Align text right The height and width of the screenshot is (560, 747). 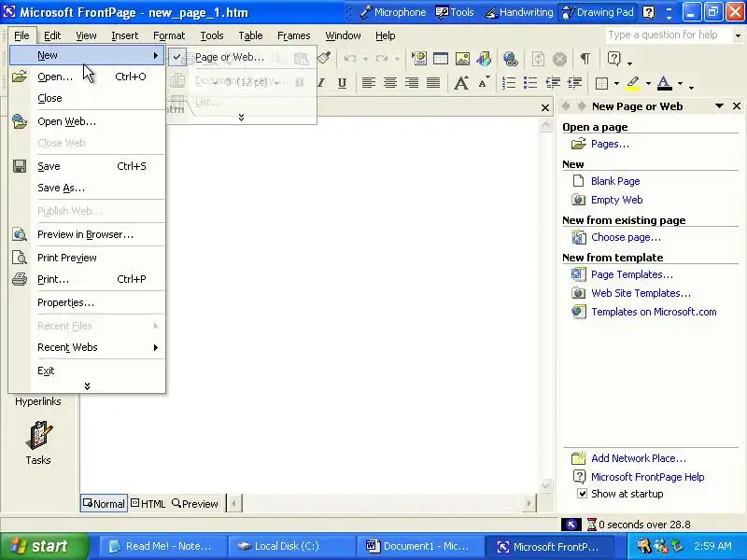click(x=411, y=83)
